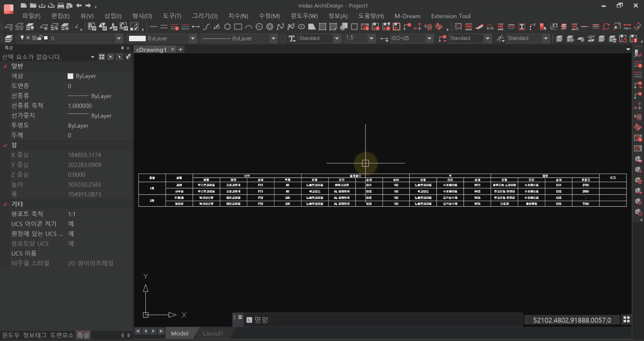The image size is (644, 341).
Task: Collapse the 기타 properties section
Action: [x=5, y=204]
